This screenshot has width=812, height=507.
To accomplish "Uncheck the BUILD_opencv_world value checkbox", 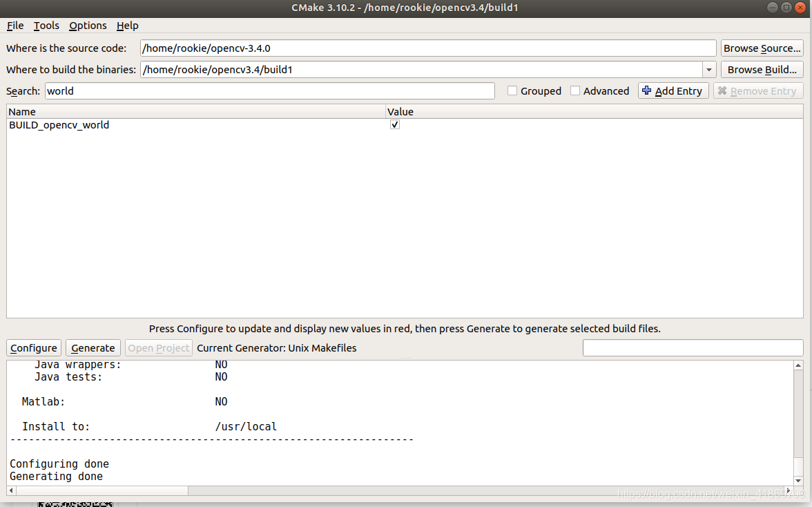I will pyautogui.click(x=395, y=125).
